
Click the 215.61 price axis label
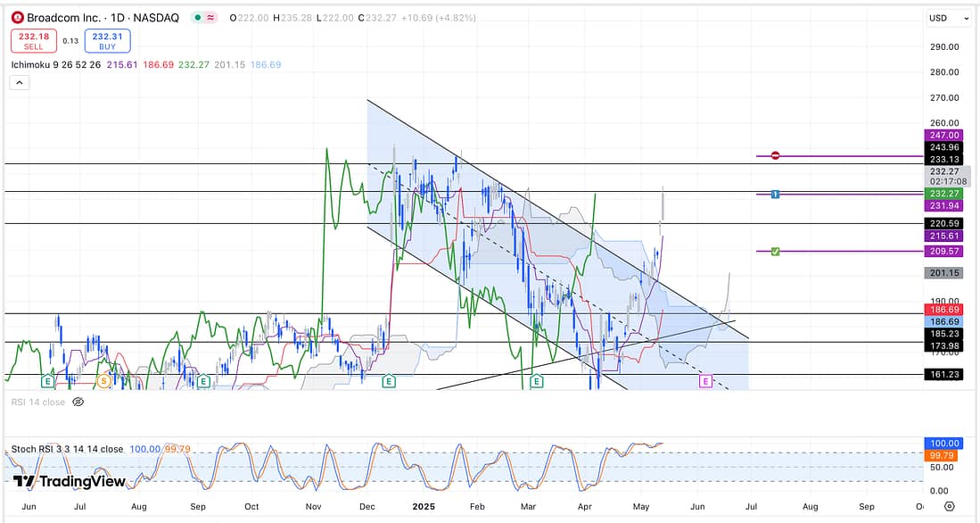click(x=943, y=236)
